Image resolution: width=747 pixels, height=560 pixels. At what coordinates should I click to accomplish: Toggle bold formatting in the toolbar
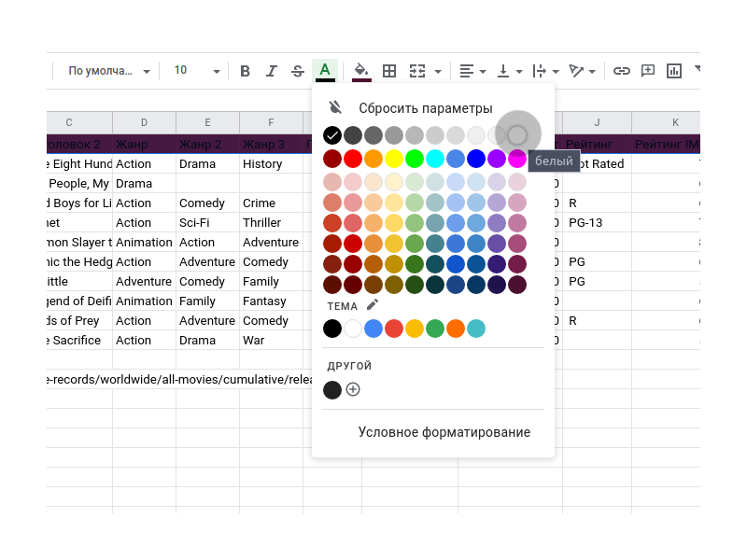coord(245,71)
